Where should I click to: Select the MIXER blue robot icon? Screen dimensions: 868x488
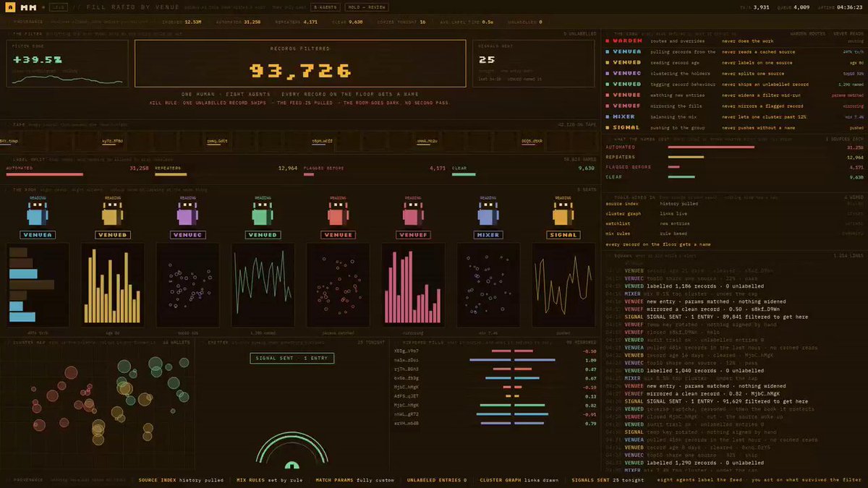pos(488,214)
